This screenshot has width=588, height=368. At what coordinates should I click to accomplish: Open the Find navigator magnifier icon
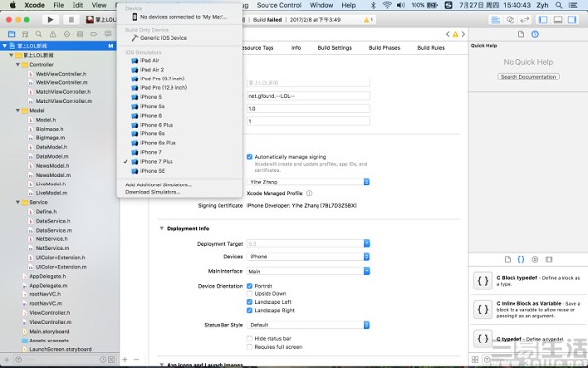[38, 34]
